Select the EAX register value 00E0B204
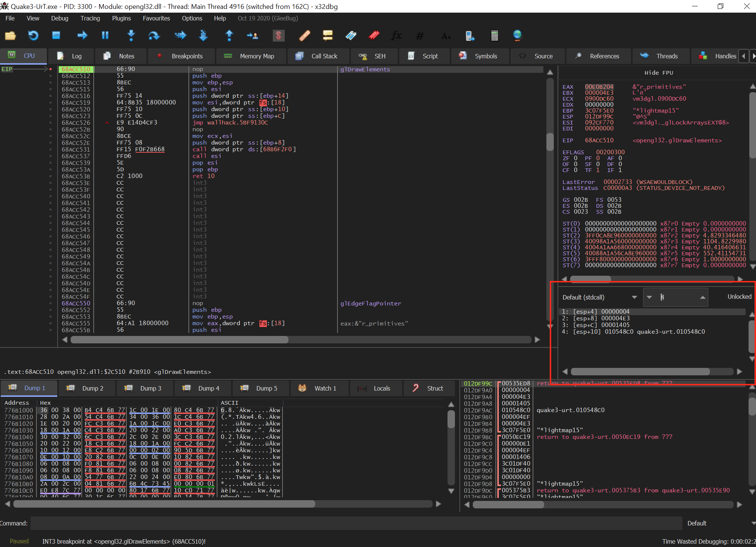 pyautogui.click(x=599, y=87)
